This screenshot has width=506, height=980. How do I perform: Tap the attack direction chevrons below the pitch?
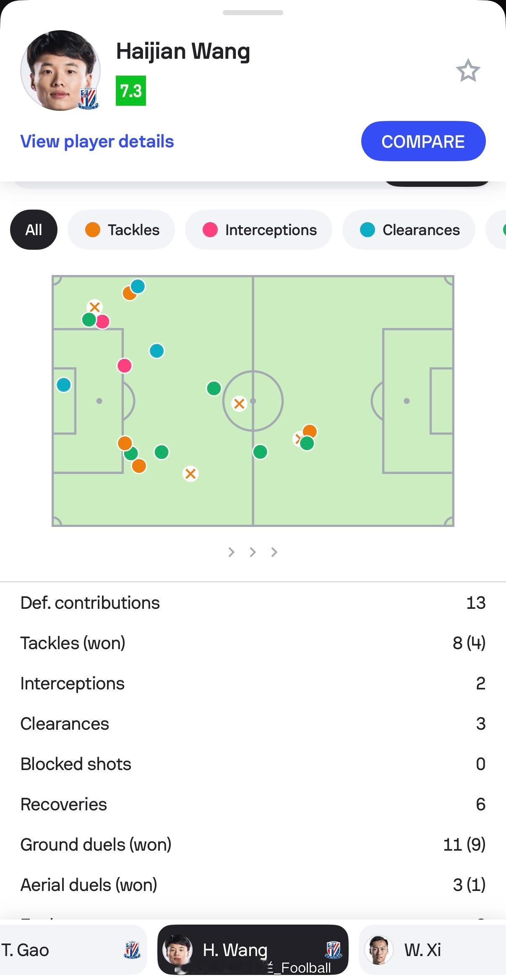(x=253, y=552)
